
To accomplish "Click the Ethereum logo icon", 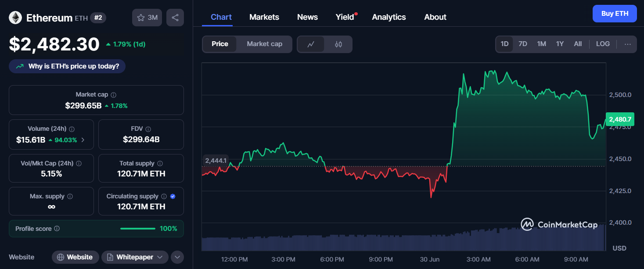I will pos(15,18).
